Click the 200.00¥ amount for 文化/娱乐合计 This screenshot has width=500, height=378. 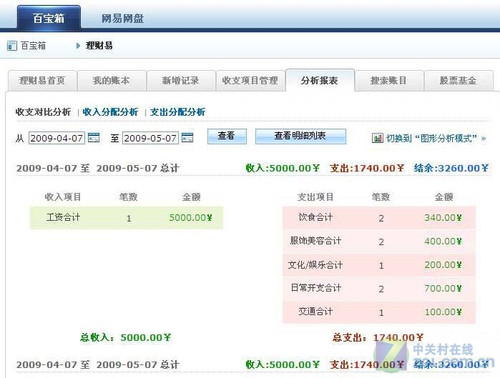pyautogui.click(x=443, y=265)
